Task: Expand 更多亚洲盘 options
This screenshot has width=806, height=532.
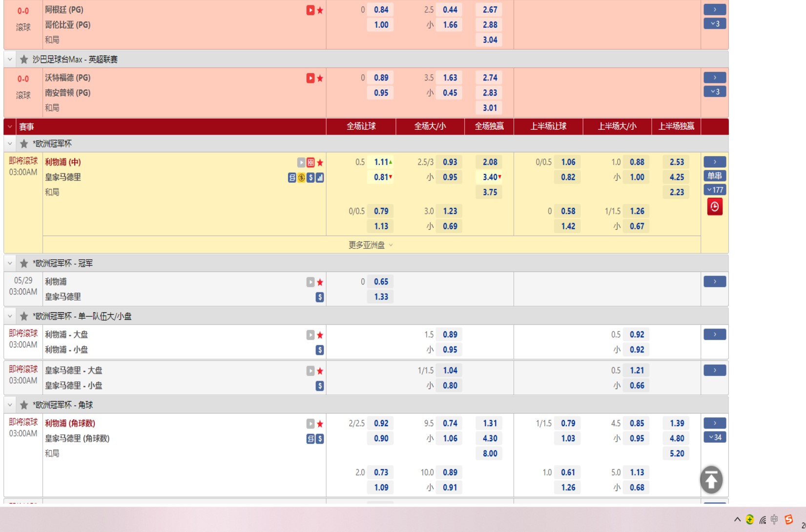Action: [371, 245]
